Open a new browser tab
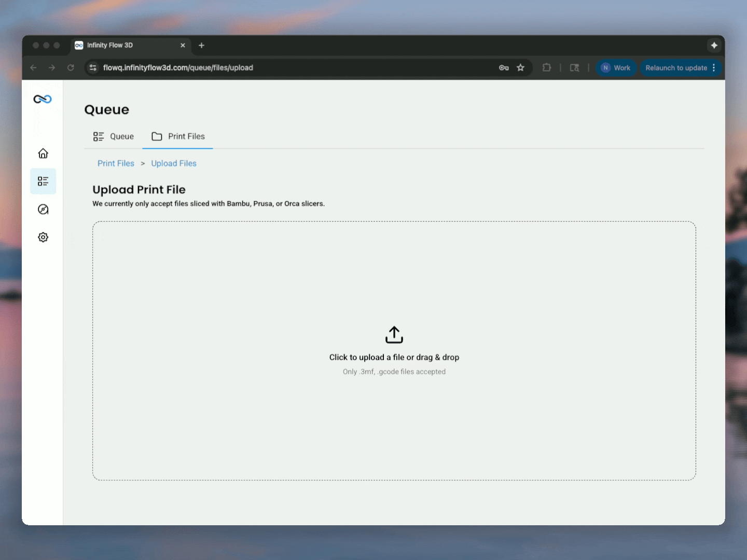This screenshot has height=560, width=747. point(201,46)
